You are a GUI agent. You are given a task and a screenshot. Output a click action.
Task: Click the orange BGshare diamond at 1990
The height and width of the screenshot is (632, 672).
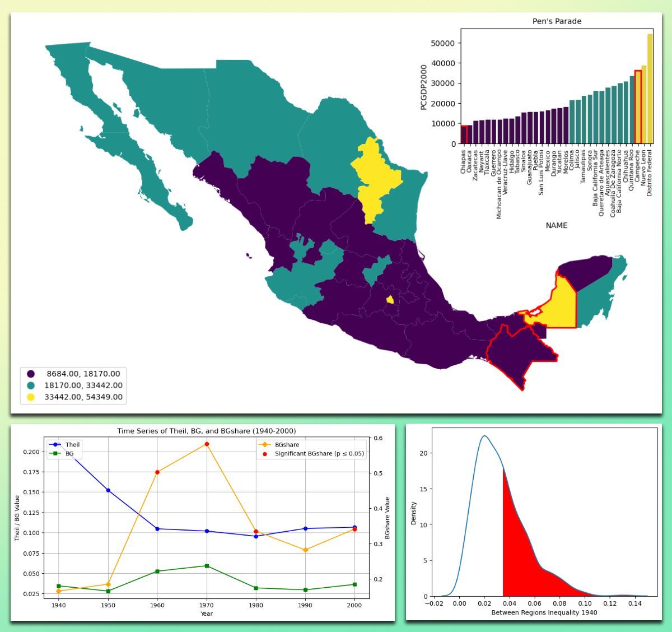pos(305,550)
